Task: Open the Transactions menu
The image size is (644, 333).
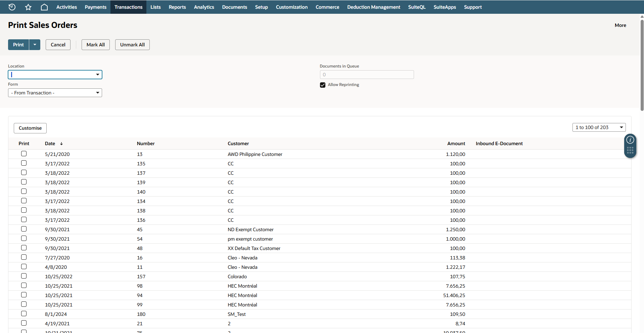Action: [129, 7]
